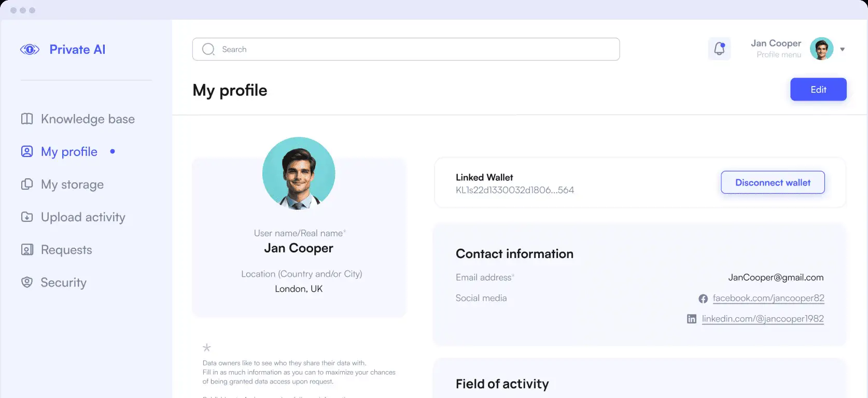
Task: Click the Facebook icon in social media
Action: click(x=703, y=298)
